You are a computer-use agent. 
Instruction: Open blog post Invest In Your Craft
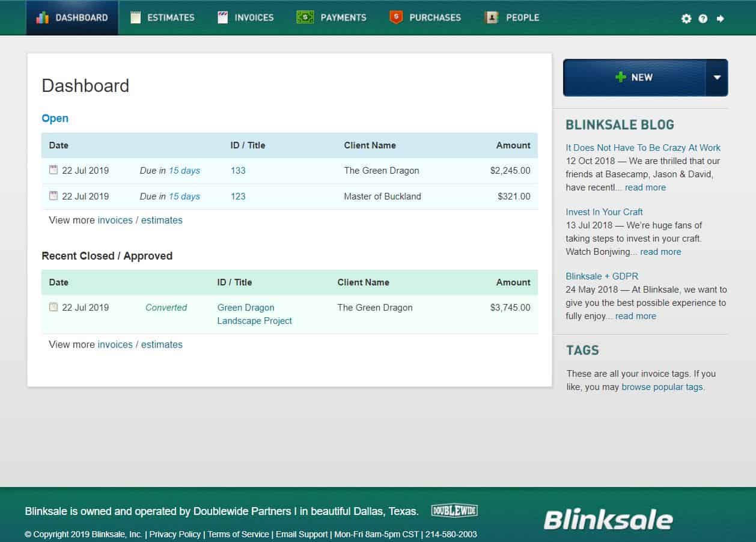(x=604, y=212)
